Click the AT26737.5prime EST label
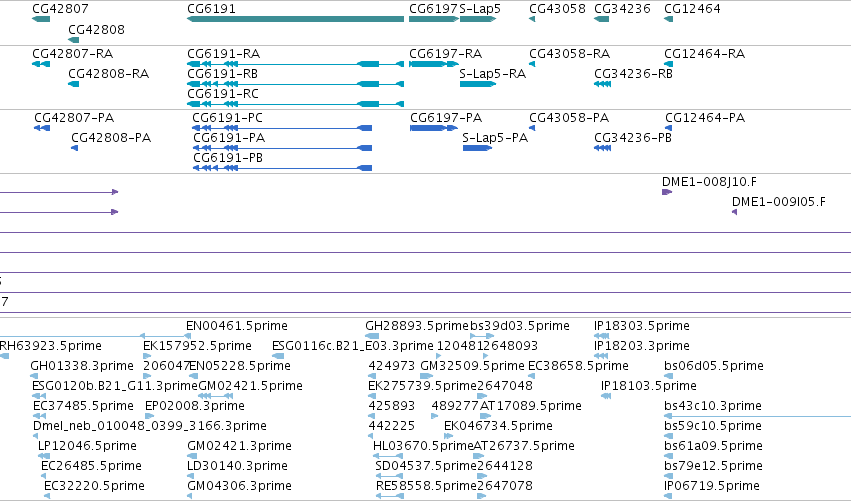The height and width of the screenshot is (501, 851). pos(524,446)
